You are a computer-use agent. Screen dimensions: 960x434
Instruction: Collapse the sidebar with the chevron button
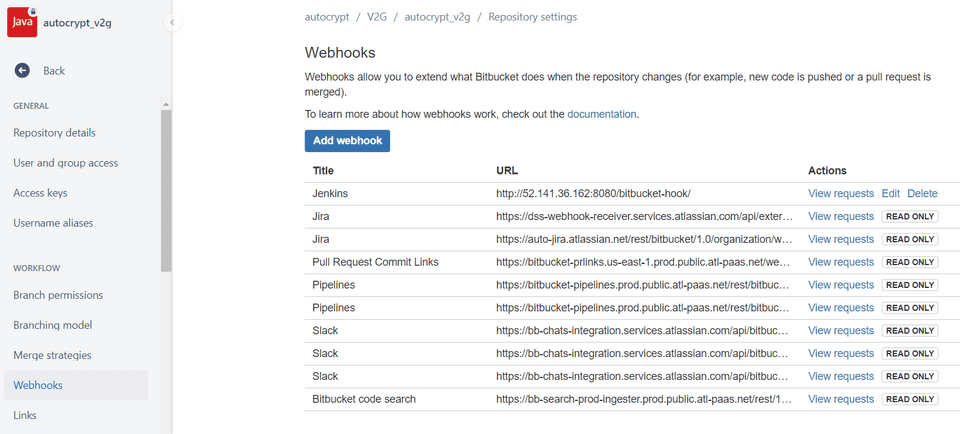point(172,22)
